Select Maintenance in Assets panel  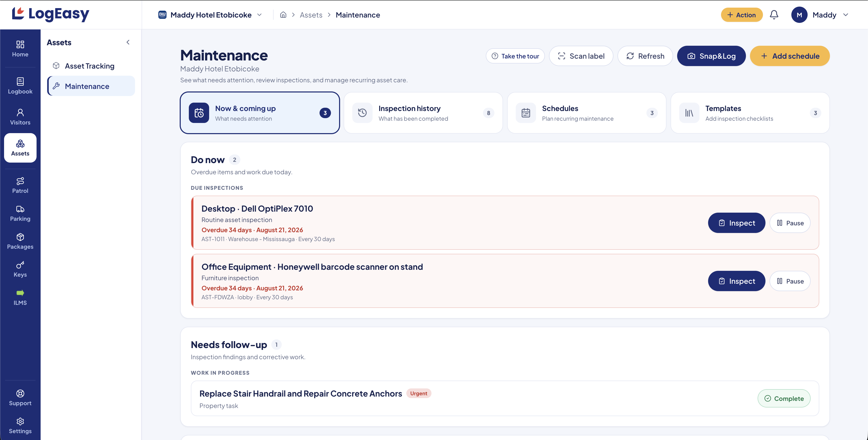[91, 86]
